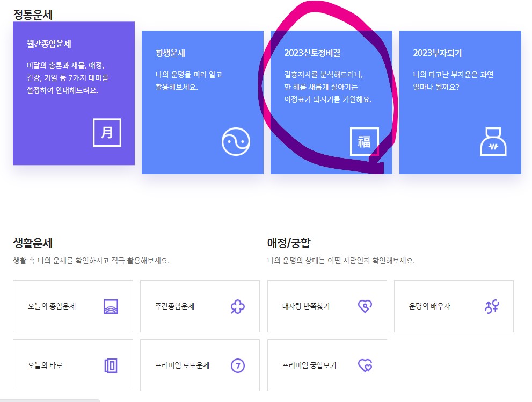Click the number 7 ball icon for 로또운세

click(x=238, y=365)
